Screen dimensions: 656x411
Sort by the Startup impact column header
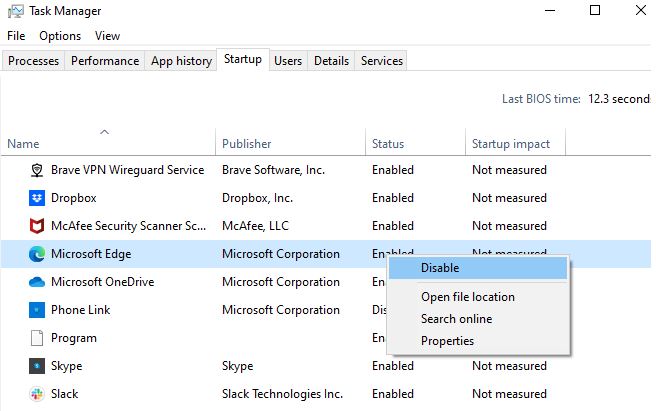click(x=515, y=144)
